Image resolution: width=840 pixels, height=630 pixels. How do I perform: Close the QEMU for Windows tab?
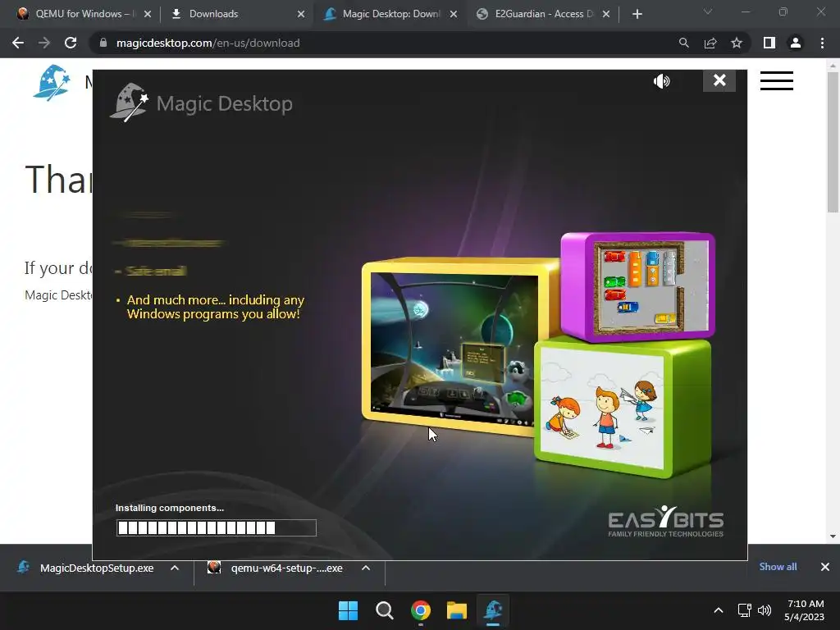tap(148, 14)
